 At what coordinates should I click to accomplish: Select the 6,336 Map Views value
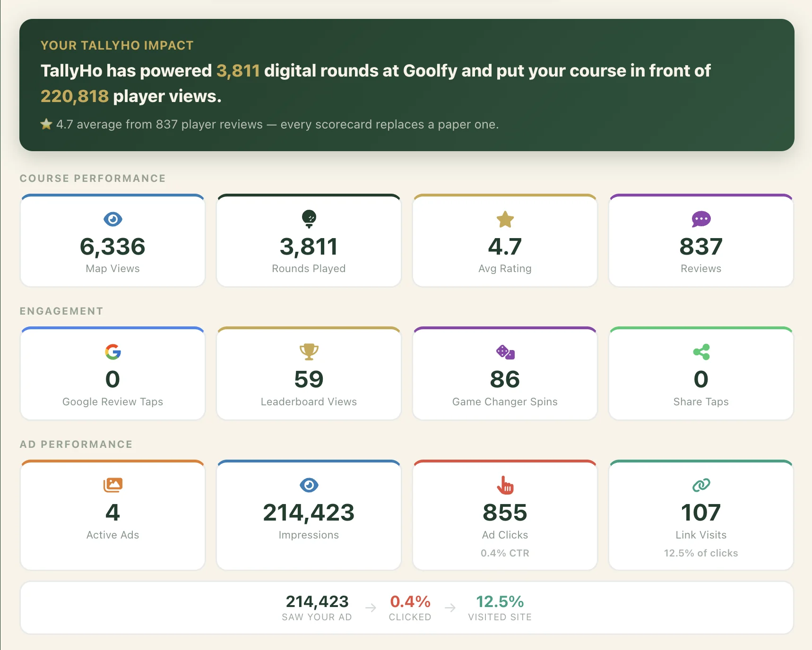pyautogui.click(x=112, y=247)
